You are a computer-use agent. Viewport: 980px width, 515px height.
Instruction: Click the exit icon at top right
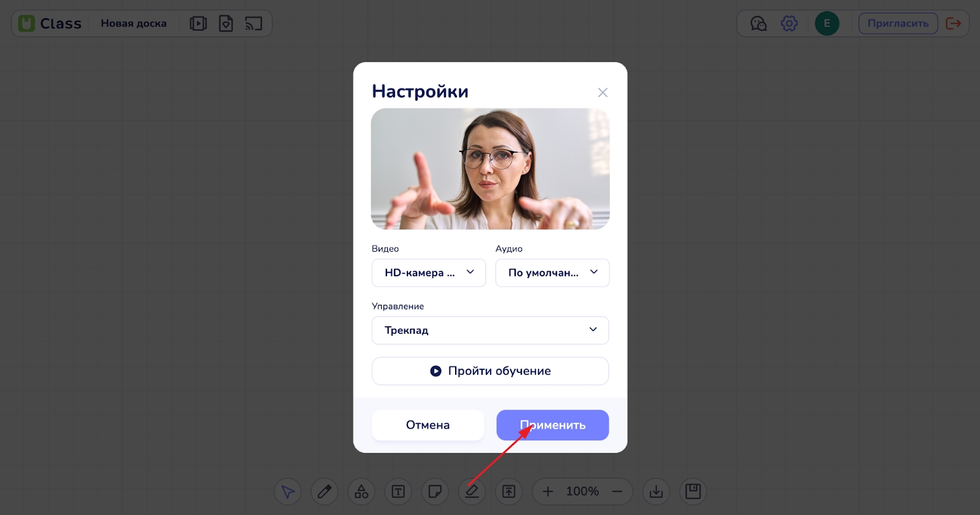(x=953, y=24)
